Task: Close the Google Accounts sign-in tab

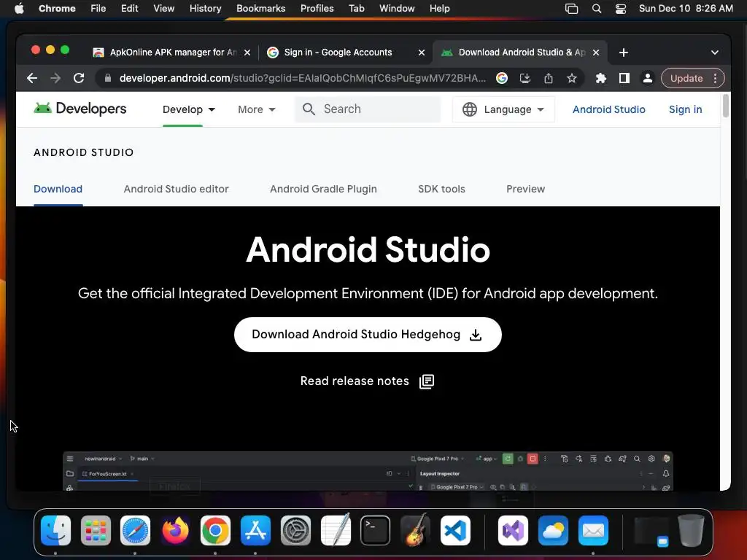Action: pos(422,52)
